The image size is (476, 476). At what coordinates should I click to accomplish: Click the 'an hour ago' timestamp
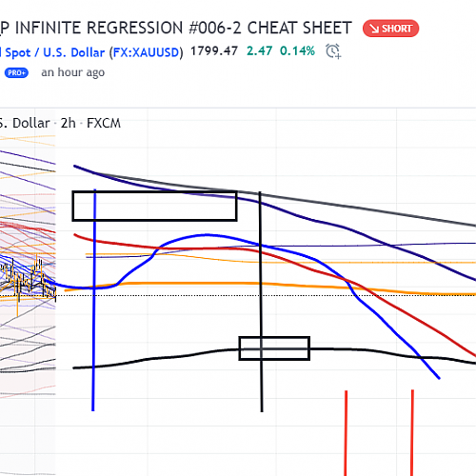(73, 72)
